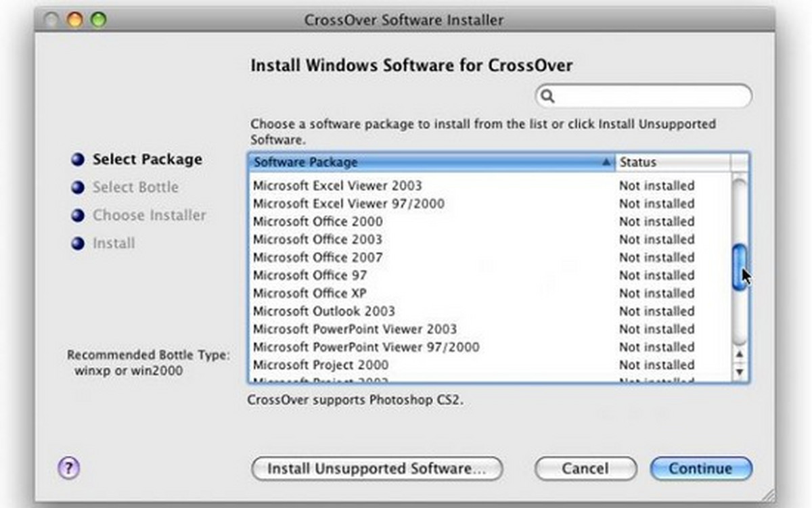This screenshot has height=508, width=812.
Task: Focus the package search field
Action: [x=650, y=97]
